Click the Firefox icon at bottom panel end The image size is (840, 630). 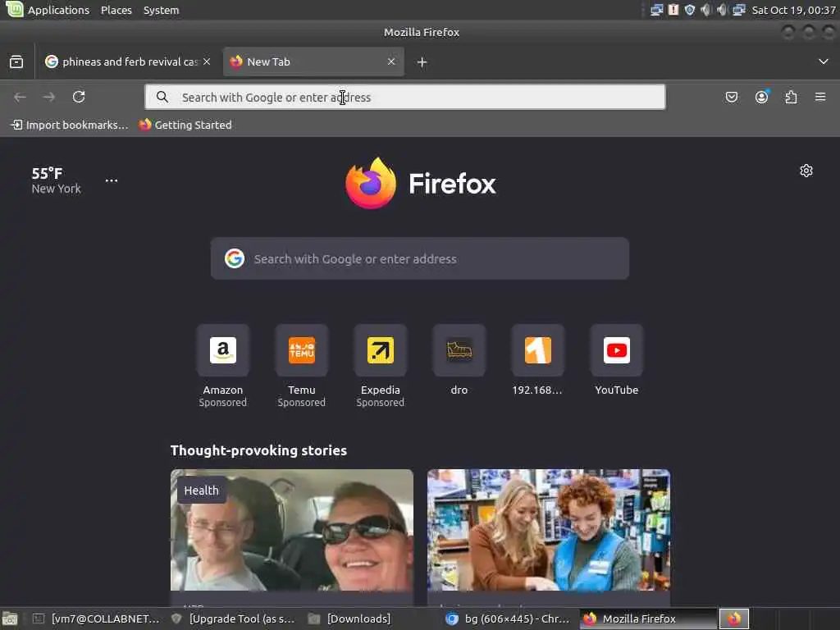(x=734, y=619)
